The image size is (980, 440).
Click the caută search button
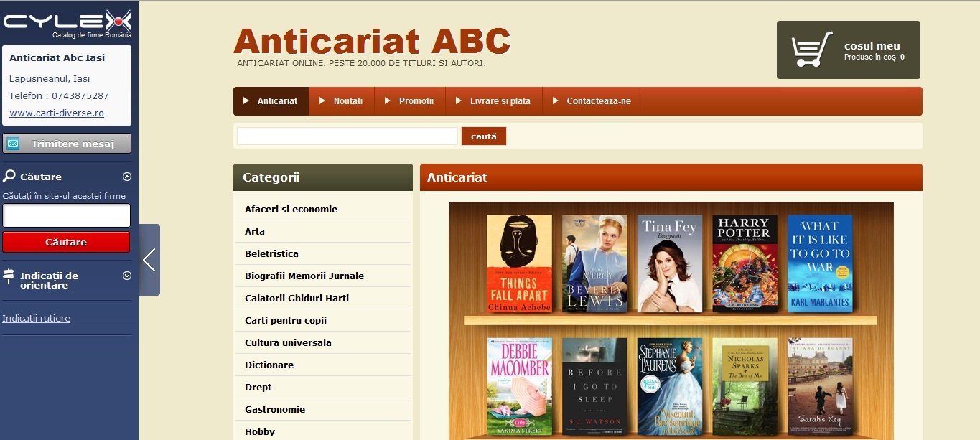[x=484, y=136]
